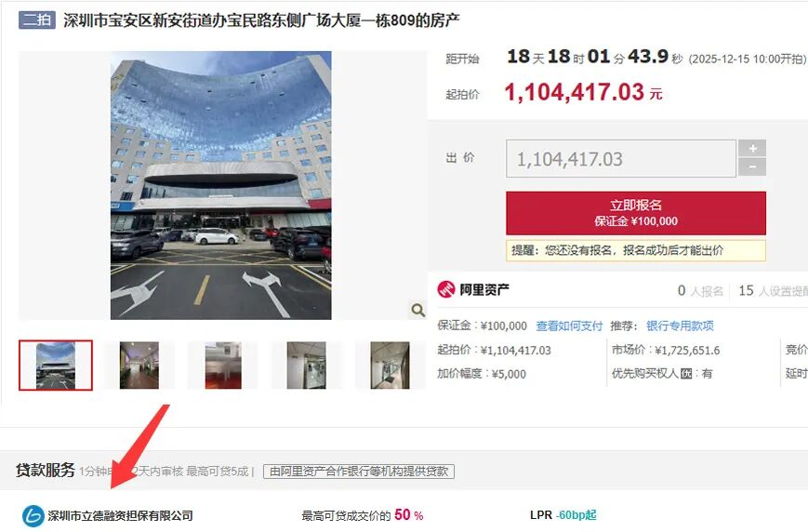Viewport: 808px width, 532px height.
Task: Click the 深圳市立德融资担保 company logo icon
Action: coord(33,515)
